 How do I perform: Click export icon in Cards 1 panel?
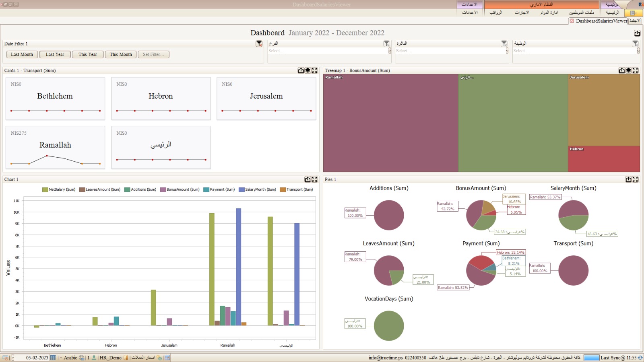pyautogui.click(x=301, y=70)
